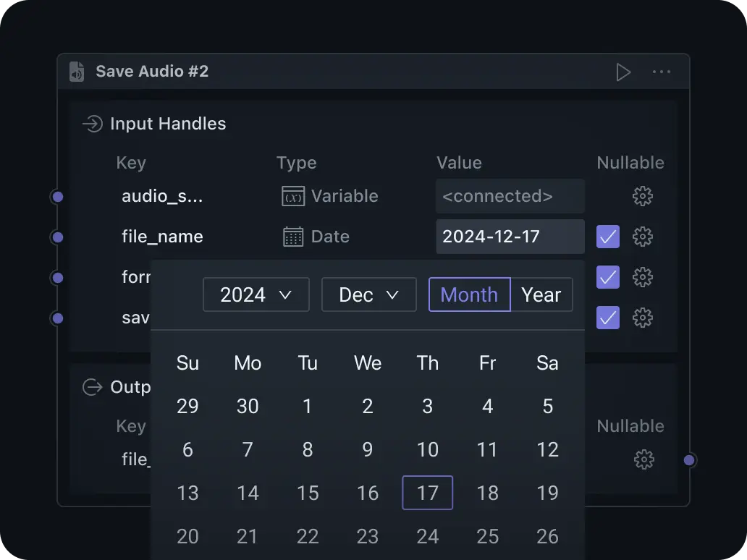Screen dimensions: 747x560
Task: Toggle the lowest Nullable checkbox on the node
Action: pyautogui.click(x=607, y=318)
